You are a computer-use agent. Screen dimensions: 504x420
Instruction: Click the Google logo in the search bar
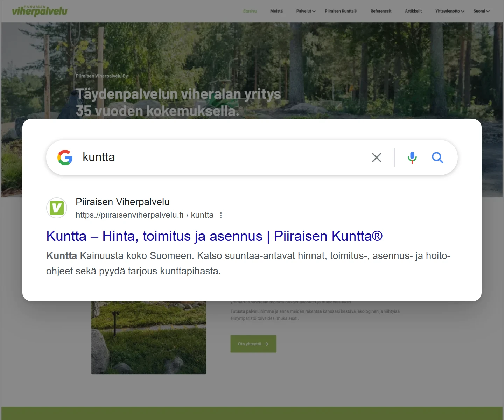65,157
